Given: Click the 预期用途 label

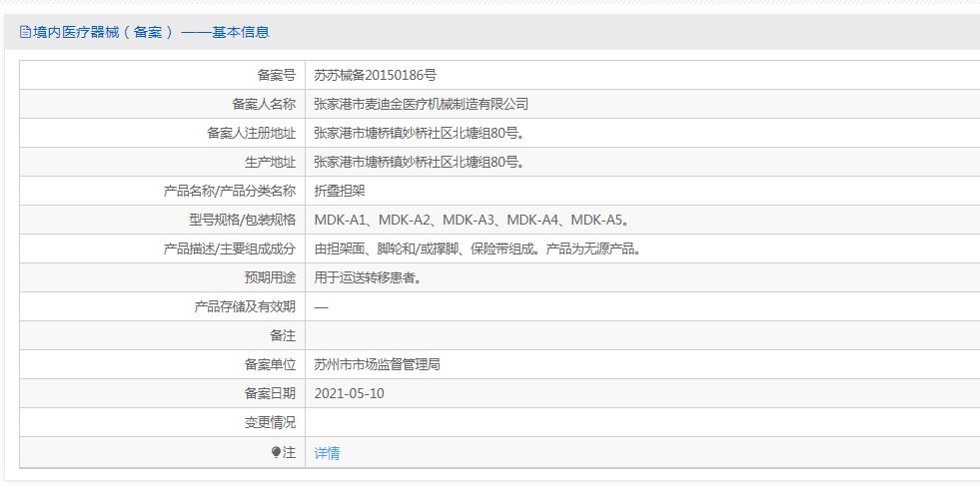Looking at the screenshot, I should click(270, 277).
